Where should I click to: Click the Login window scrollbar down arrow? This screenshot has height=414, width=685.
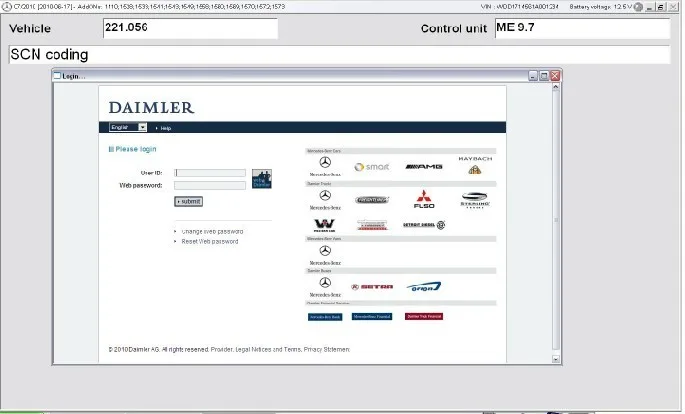556,359
